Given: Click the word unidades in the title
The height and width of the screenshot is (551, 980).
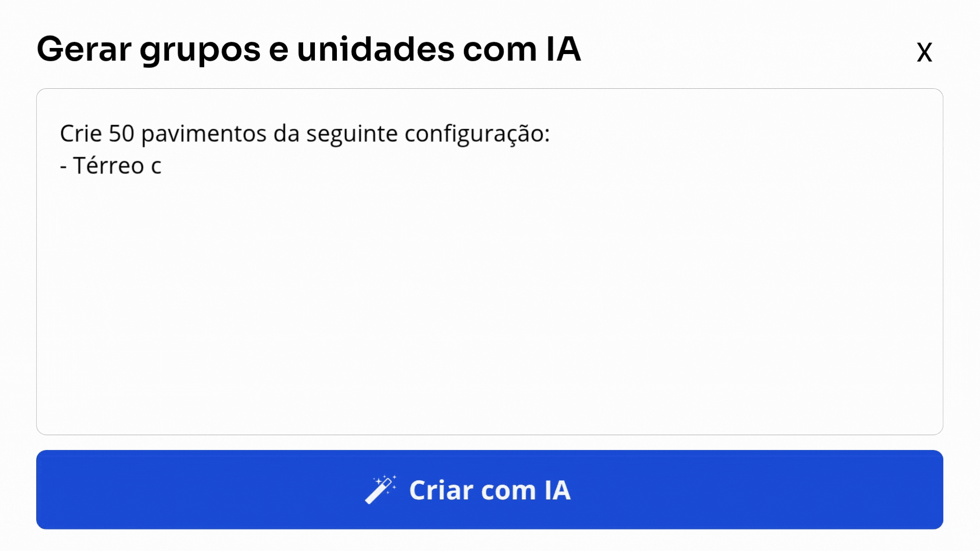Looking at the screenshot, I should pos(375,49).
